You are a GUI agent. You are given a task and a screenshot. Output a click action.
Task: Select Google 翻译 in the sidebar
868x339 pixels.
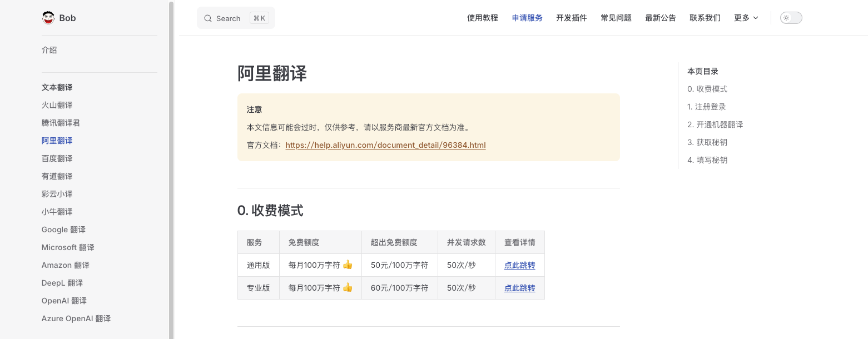point(63,230)
